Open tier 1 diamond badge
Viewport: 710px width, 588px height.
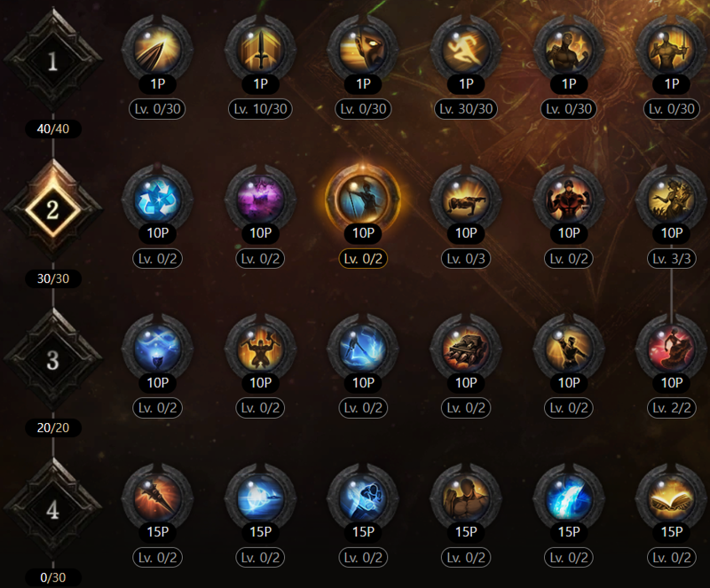click(x=53, y=60)
